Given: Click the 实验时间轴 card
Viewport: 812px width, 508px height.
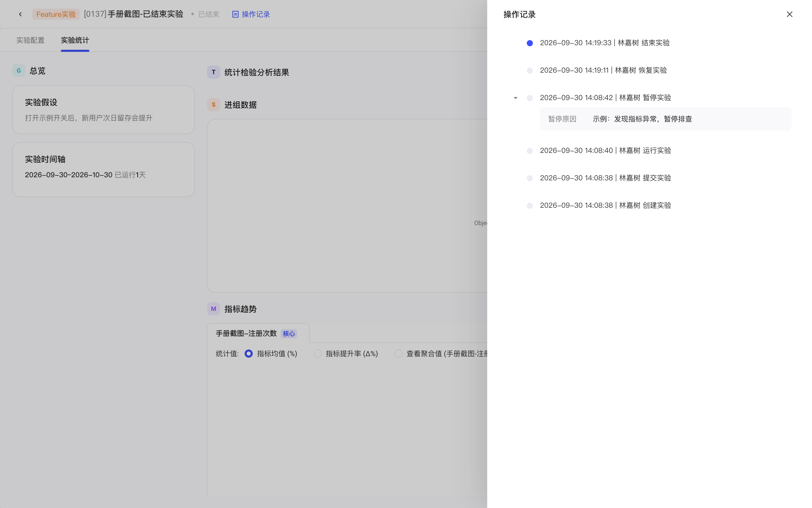Looking at the screenshot, I should (x=103, y=170).
